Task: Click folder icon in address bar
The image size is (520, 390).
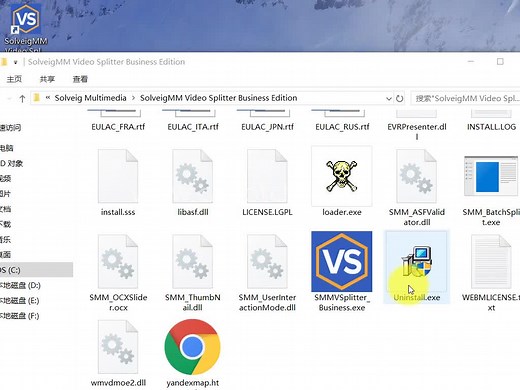Action: [37, 98]
